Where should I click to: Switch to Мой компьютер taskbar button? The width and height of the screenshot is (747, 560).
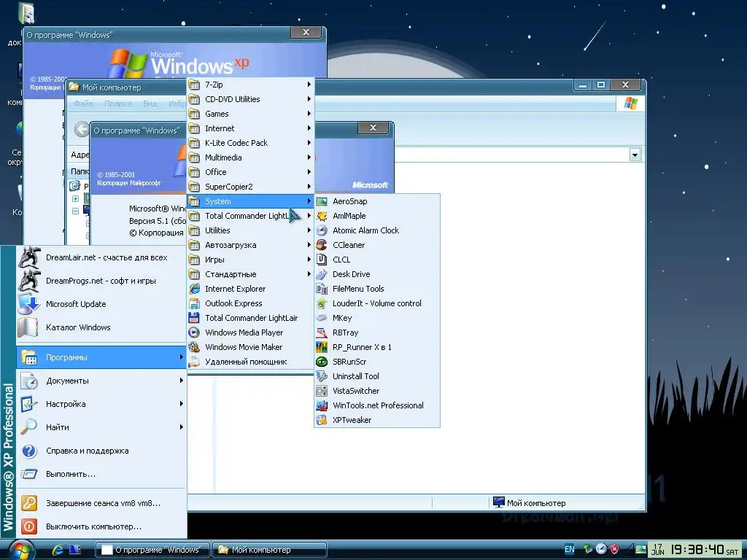(x=270, y=550)
